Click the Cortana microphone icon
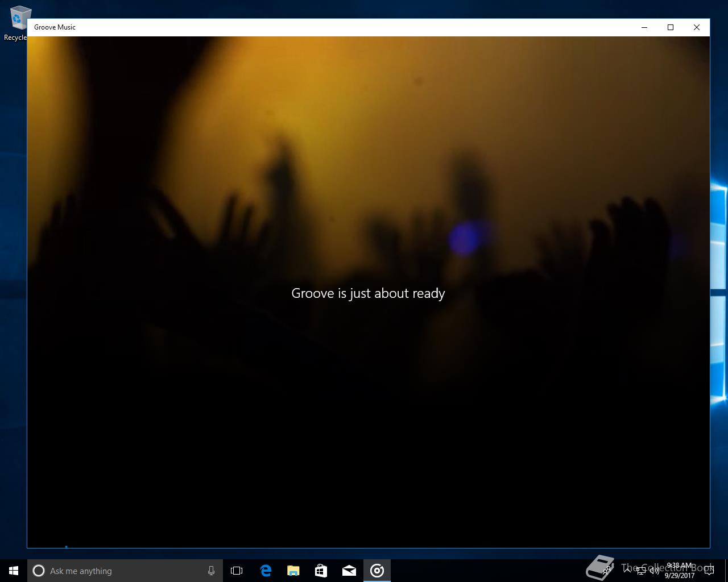Image resolution: width=728 pixels, height=582 pixels. pyautogui.click(x=211, y=571)
